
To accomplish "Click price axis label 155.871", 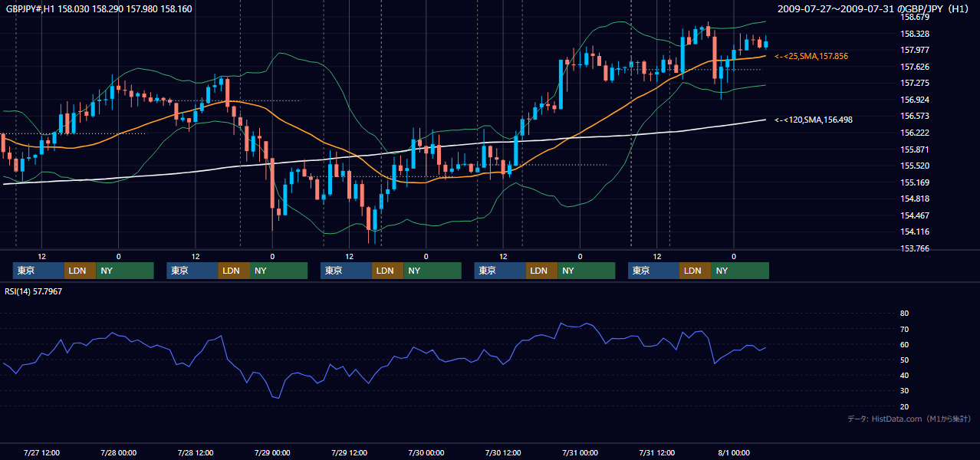I will (x=913, y=149).
